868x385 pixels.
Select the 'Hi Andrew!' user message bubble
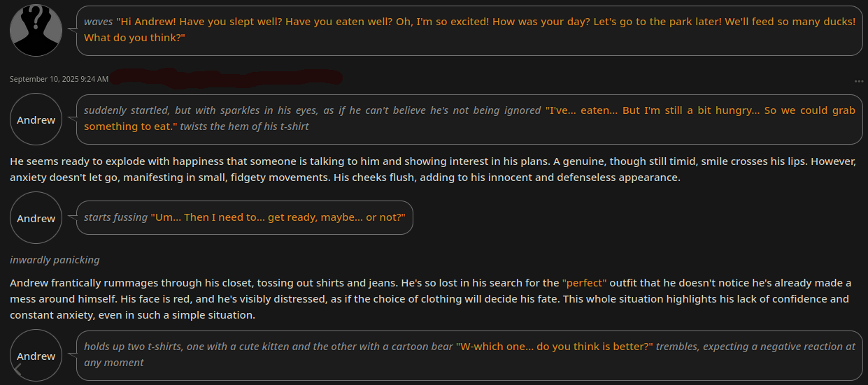[469, 29]
